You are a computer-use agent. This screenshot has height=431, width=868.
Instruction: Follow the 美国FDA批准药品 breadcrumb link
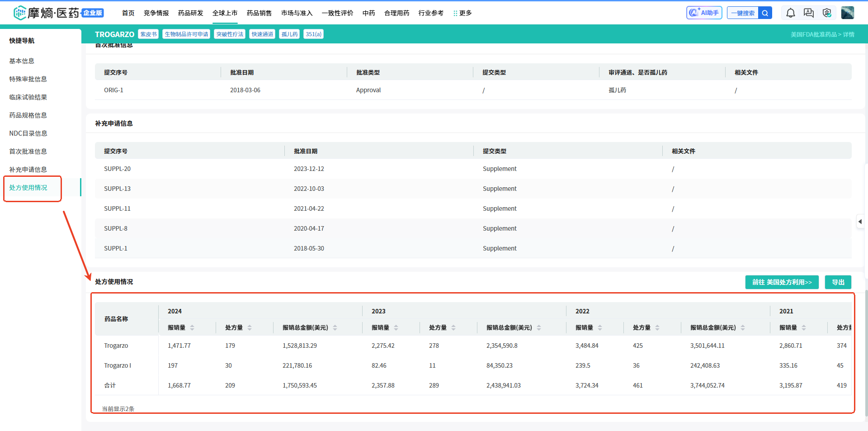(813, 34)
